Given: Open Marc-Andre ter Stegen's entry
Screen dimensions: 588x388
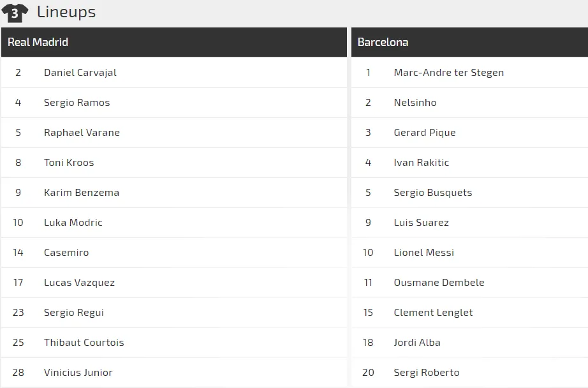Looking at the screenshot, I should [x=449, y=73].
